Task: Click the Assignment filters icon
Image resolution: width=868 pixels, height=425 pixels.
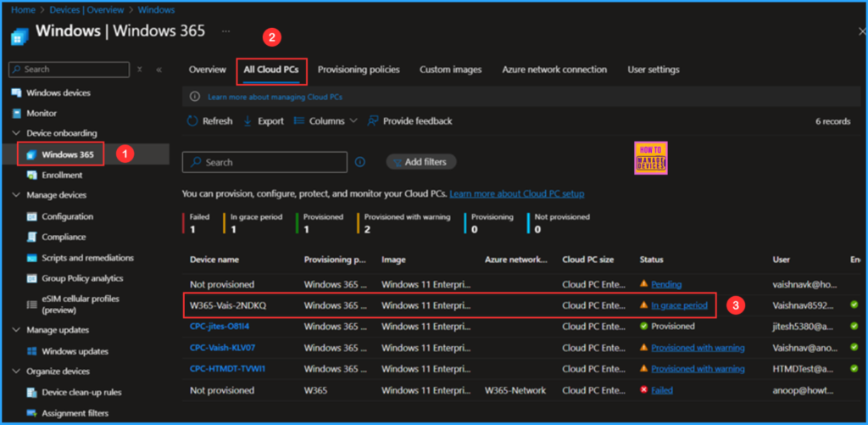Action: click(x=31, y=413)
